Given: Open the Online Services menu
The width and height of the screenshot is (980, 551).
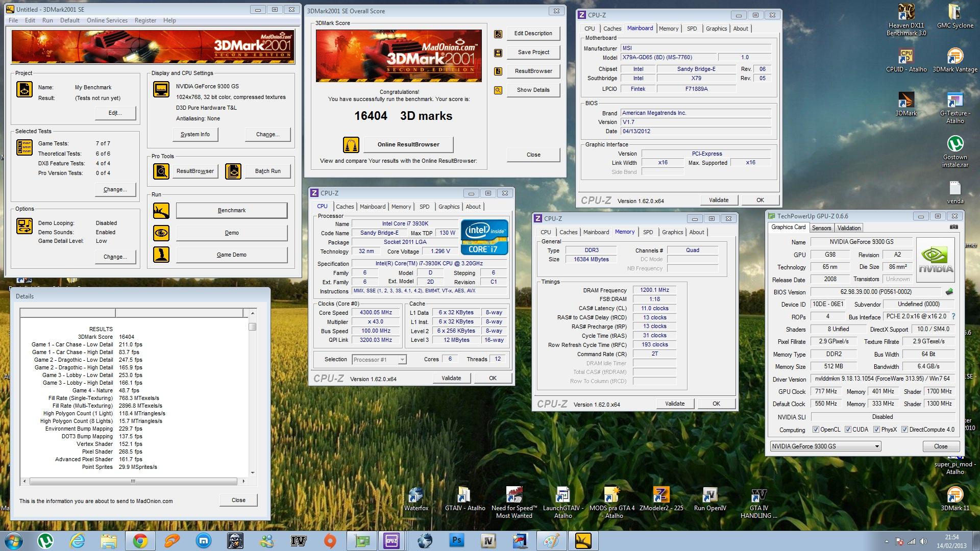Looking at the screenshot, I should tap(107, 20).
